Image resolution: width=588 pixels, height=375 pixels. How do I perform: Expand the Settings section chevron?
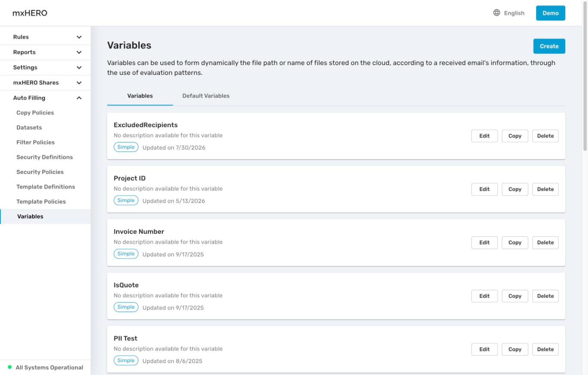click(79, 68)
